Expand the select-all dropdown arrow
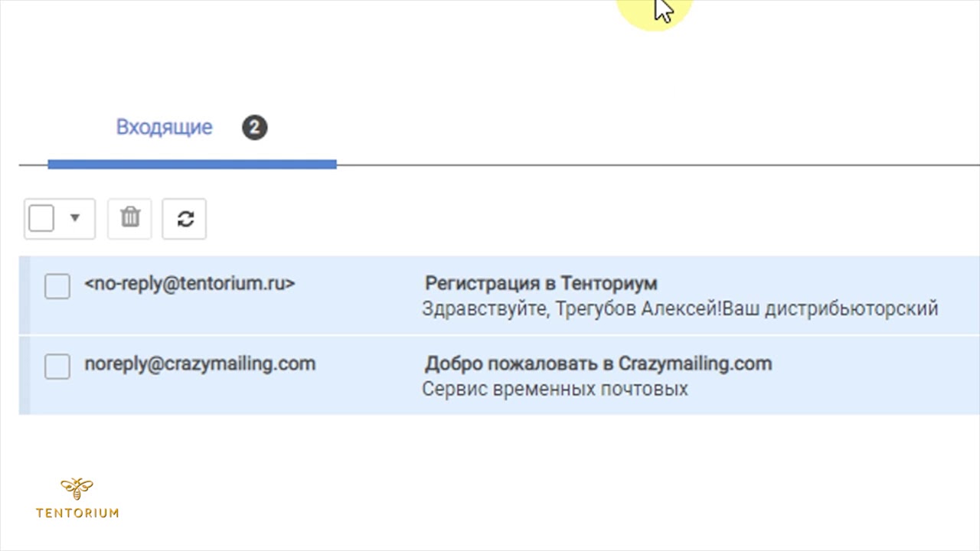The height and width of the screenshot is (551, 980). [x=75, y=218]
